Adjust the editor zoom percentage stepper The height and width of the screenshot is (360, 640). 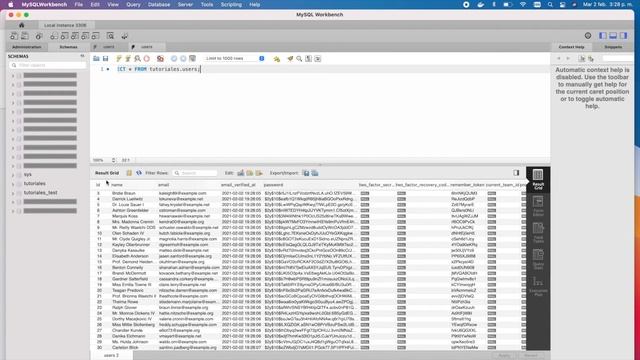tap(113, 160)
